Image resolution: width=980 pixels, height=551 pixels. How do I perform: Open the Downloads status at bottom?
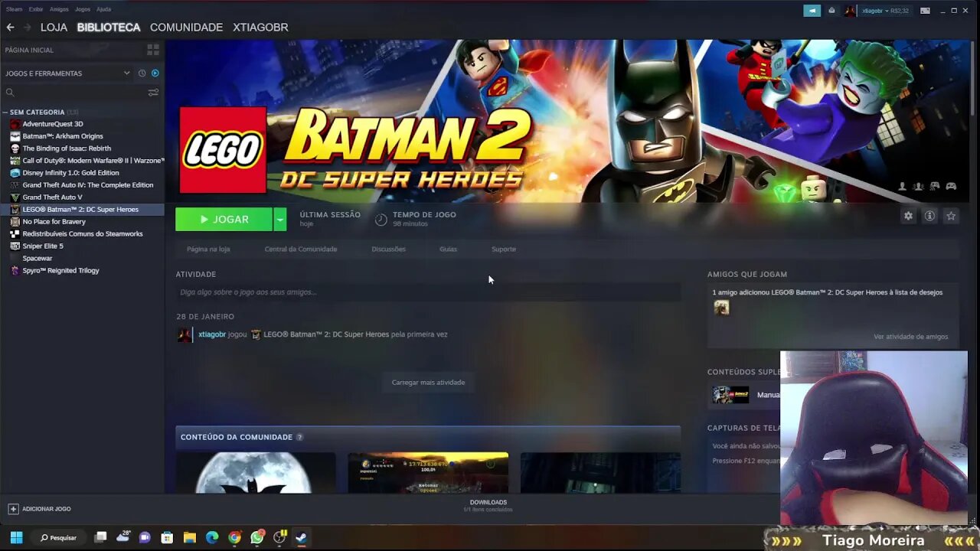coord(488,505)
